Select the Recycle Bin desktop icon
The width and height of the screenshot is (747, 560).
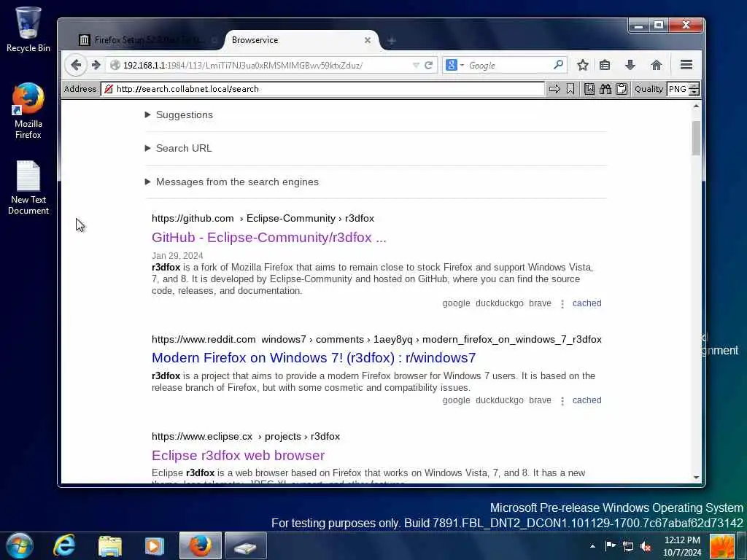click(28, 29)
